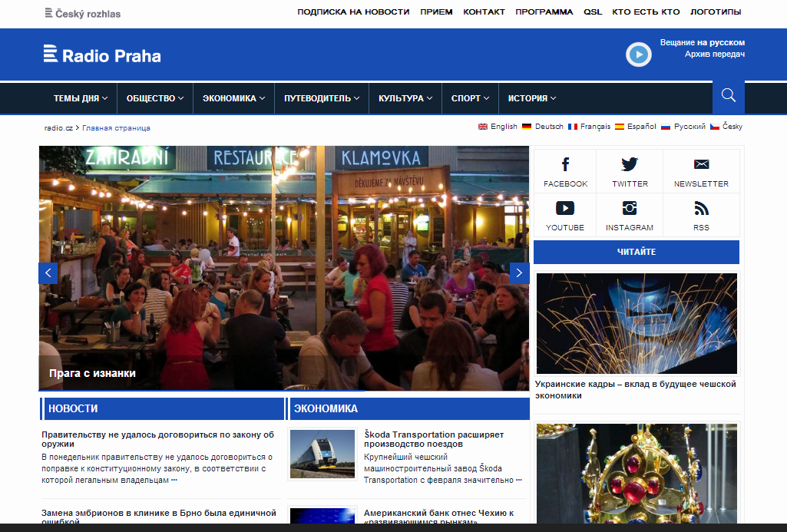Viewport: 787px width, 532px height.
Task: Open the ЛОГОТИПЫ menu item
Action: point(716,12)
